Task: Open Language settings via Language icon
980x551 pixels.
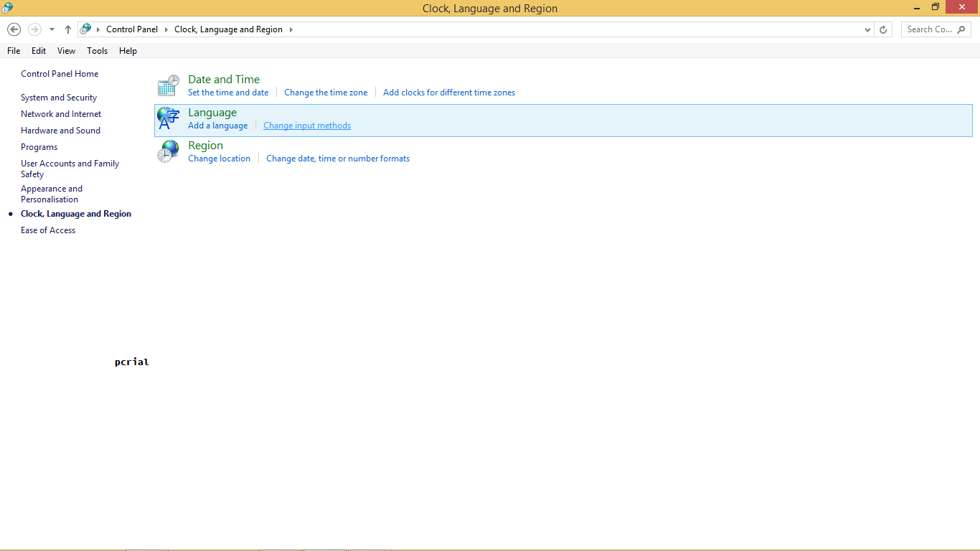Action: point(168,118)
